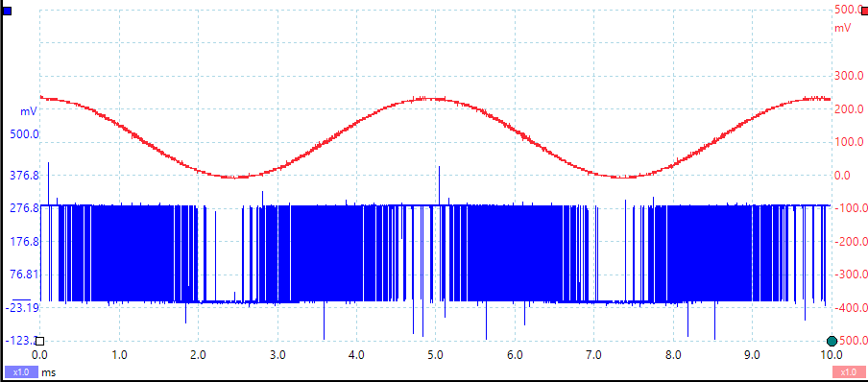868x382 pixels.
Task: Click the blue 176.8 axis value
Action: point(23,241)
